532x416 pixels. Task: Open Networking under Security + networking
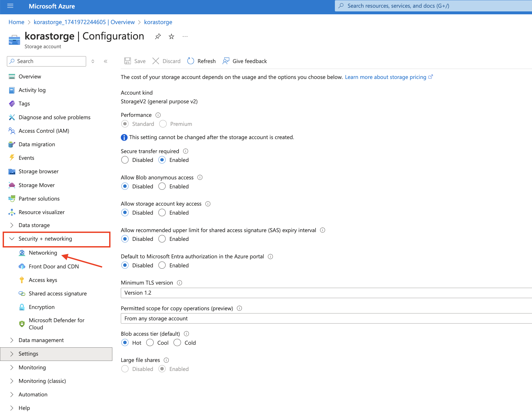pos(43,253)
